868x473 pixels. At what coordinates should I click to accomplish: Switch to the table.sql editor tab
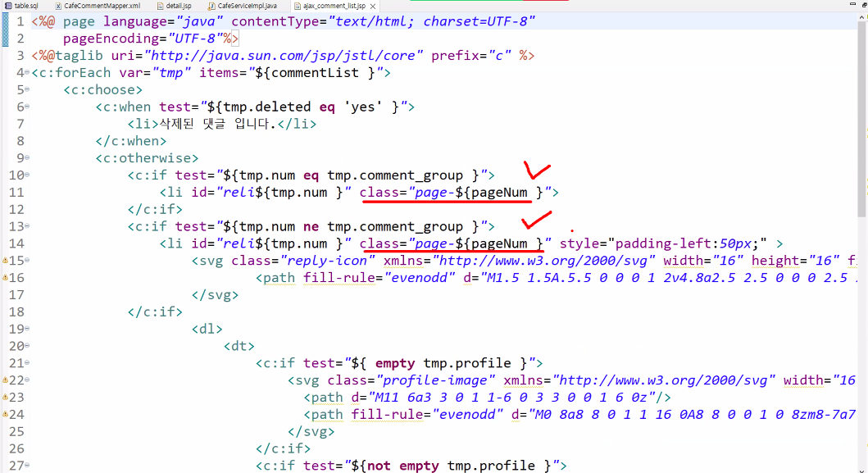(x=21, y=6)
